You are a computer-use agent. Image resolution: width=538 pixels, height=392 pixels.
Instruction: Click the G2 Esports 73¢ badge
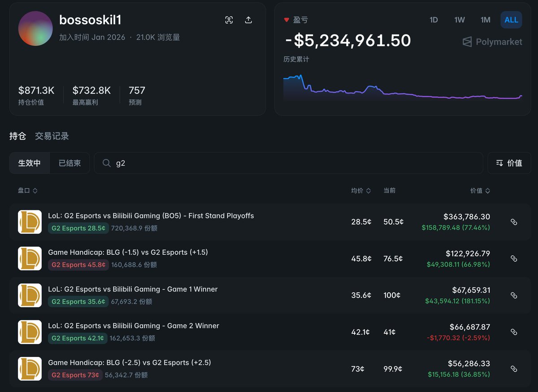[x=75, y=375]
